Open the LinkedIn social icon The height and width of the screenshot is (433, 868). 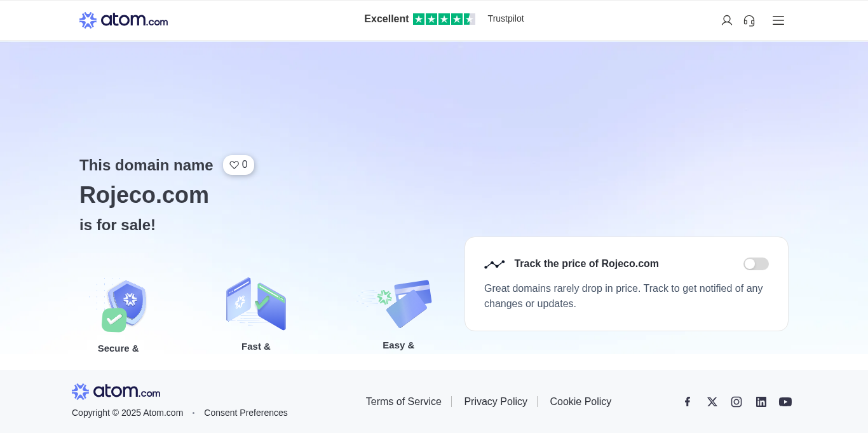point(761,402)
